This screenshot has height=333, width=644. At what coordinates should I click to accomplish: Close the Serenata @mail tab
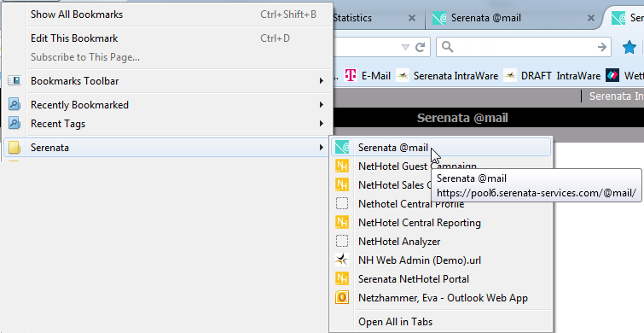pyautogui.click(x=591, y=18)
